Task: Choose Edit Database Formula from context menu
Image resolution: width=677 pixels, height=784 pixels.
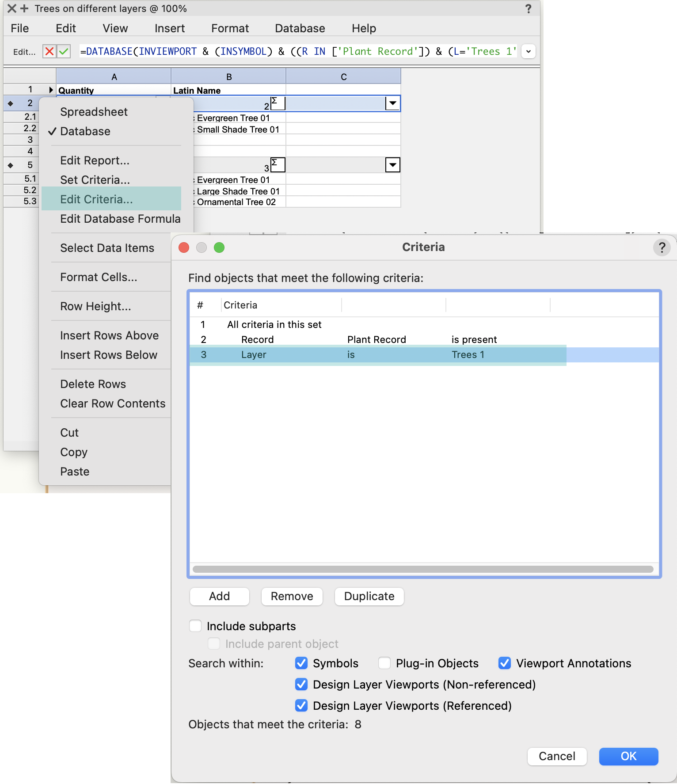Action: click(120, 219)
